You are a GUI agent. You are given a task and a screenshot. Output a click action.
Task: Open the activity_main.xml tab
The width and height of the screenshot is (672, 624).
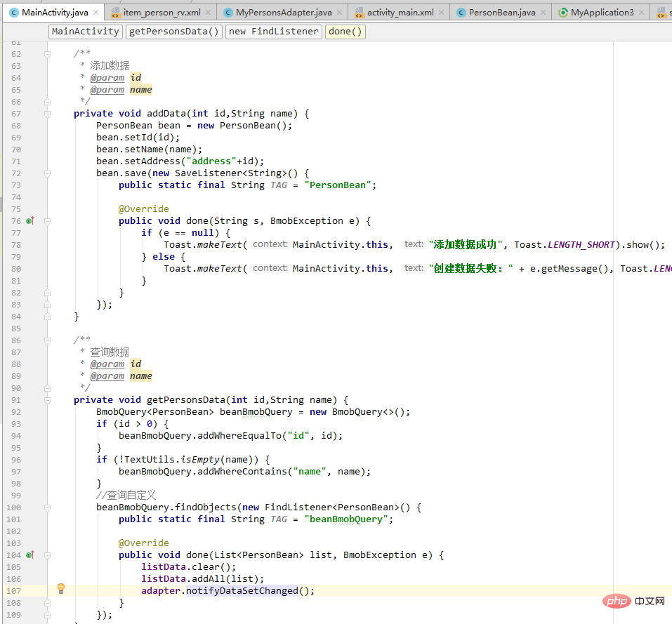(400, 13)
